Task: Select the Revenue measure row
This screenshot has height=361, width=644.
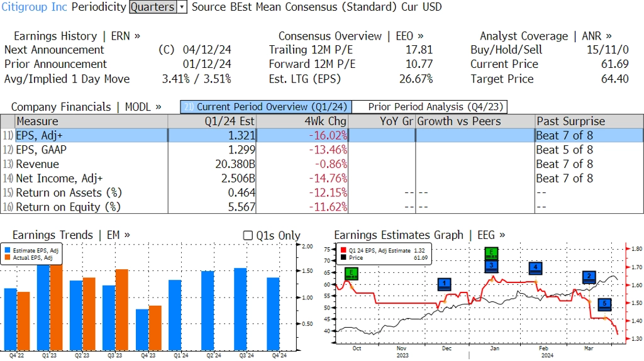Action: tap(322, 164)
